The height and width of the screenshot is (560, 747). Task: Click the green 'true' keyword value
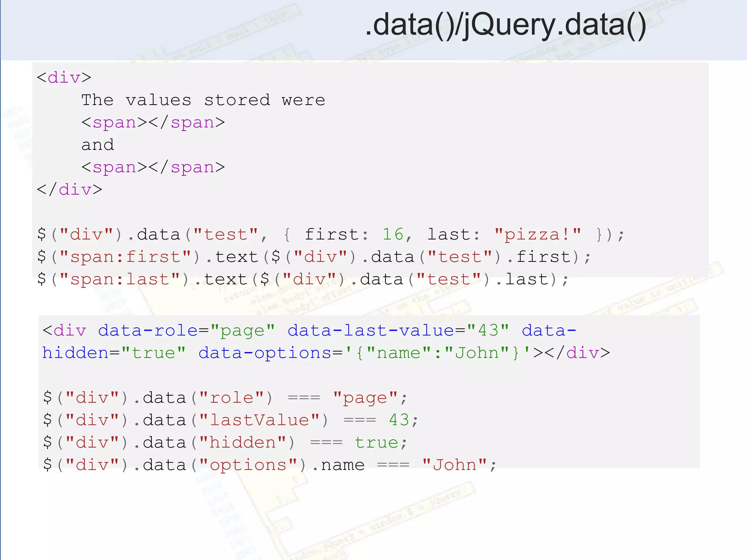tap(376, 443)
